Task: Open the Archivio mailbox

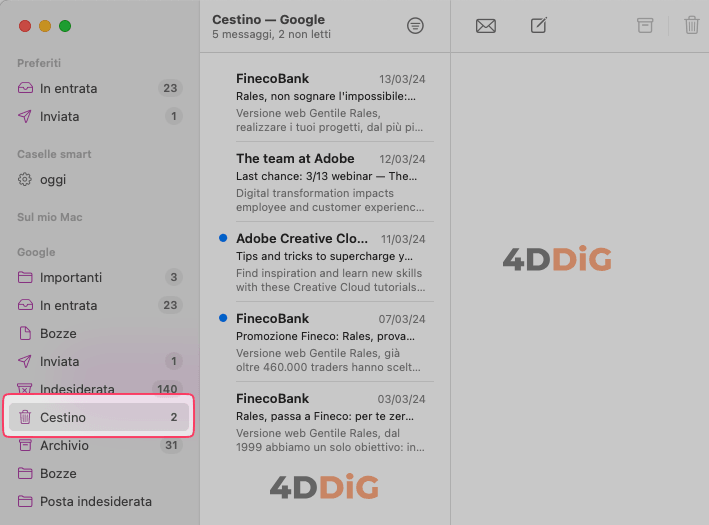Action: [100, 445]
